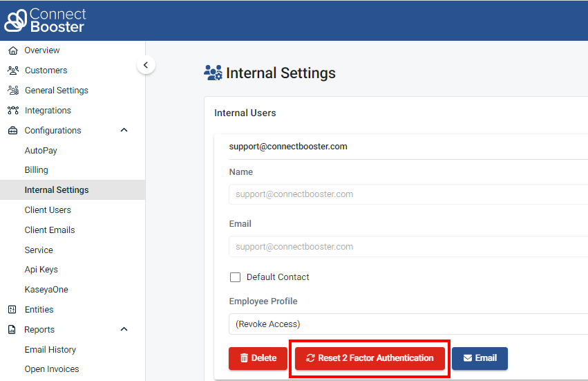The width and height of the screenshot is (588, 381).
Task: Click the blue Email button
Action: [480, 358]
